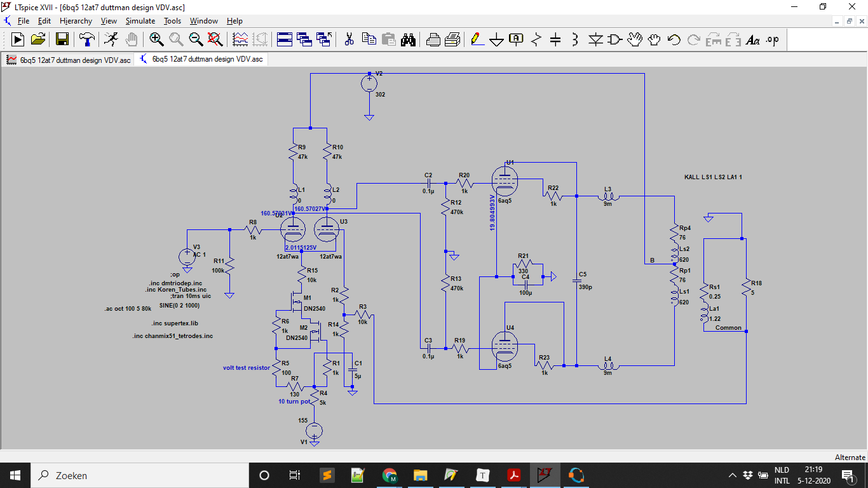Select the Drag hand tool
This screenshot has height=488, width=868.
coord(654,39)
